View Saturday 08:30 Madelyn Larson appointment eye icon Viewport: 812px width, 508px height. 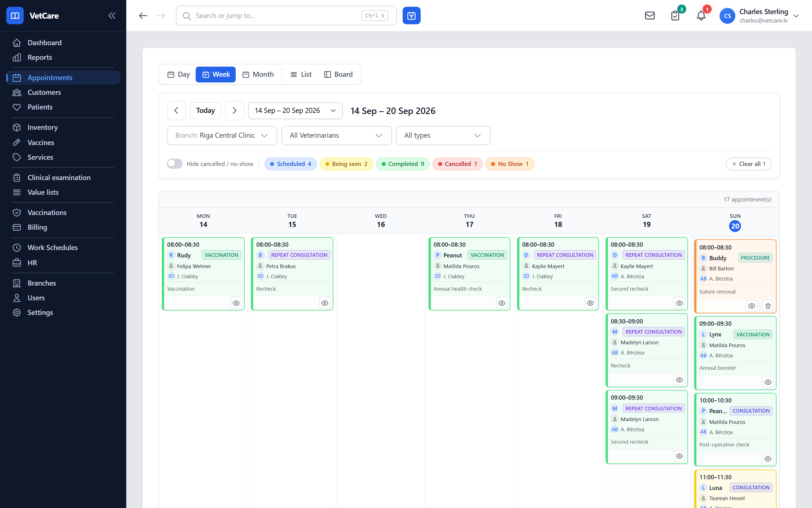click(679, 380)
